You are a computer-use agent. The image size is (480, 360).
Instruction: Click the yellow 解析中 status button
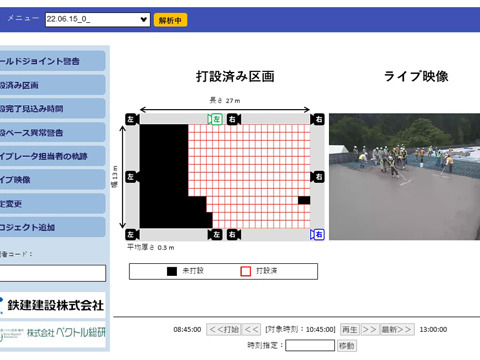(170, 20)
